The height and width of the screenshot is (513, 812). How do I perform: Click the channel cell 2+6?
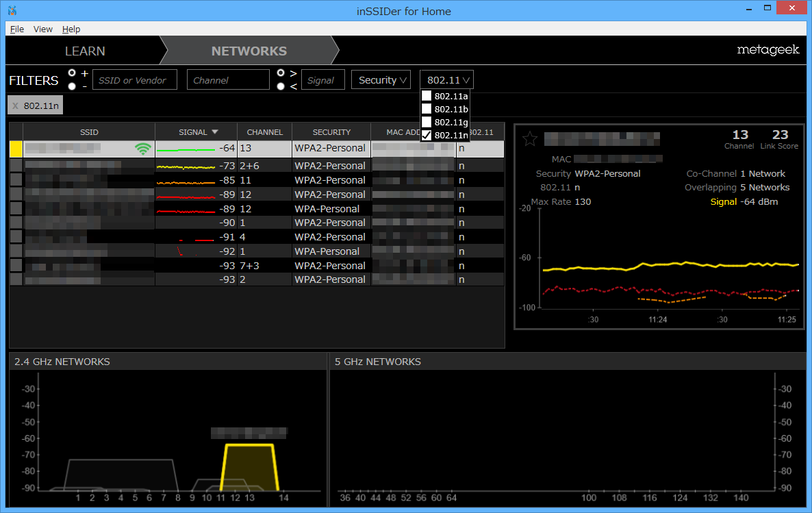pyautogui.click(x=249, y=166)
